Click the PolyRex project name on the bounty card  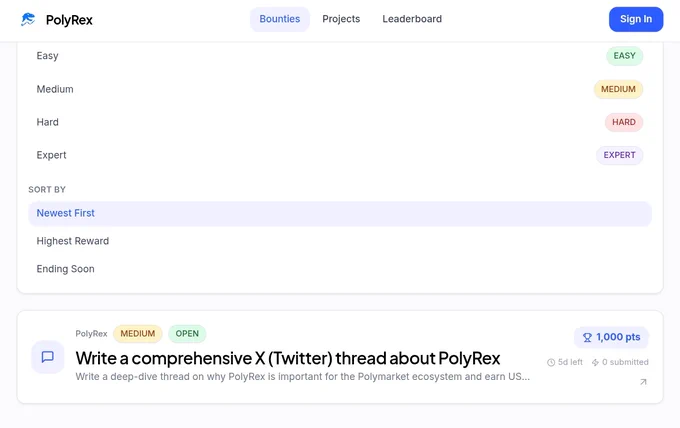coord(91,334)
